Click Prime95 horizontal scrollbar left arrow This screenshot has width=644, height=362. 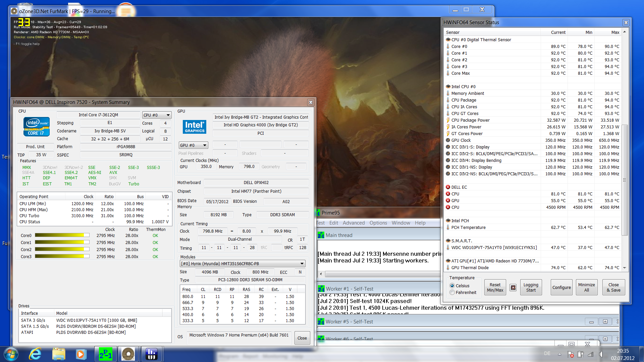click(x=321, y=274)
